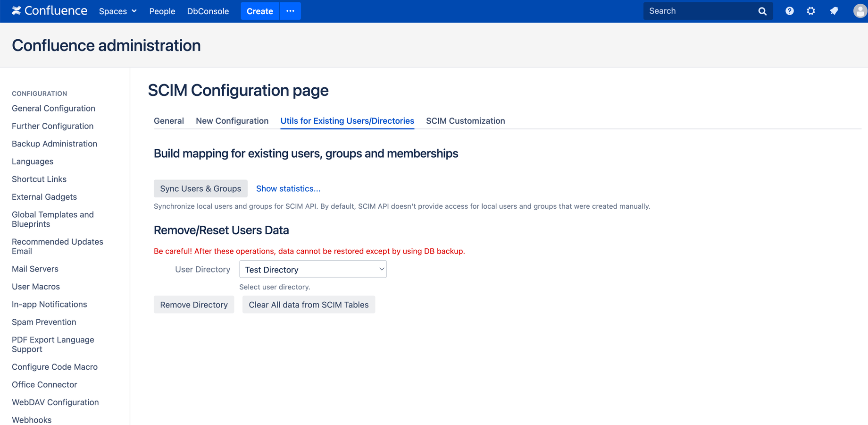The width and height of the screenshot is (868, 425).
Task: Open Shortcut Links in sidebar
Action: (39, 179)
